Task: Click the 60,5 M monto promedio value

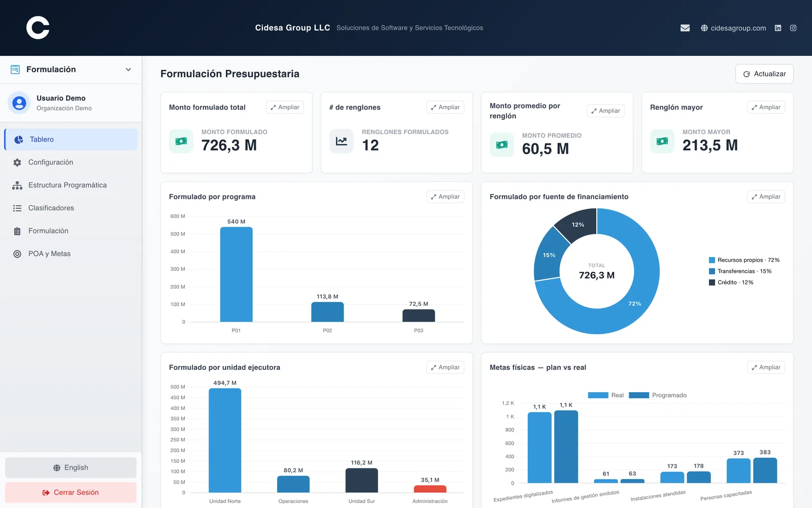Action: [546, 149]
